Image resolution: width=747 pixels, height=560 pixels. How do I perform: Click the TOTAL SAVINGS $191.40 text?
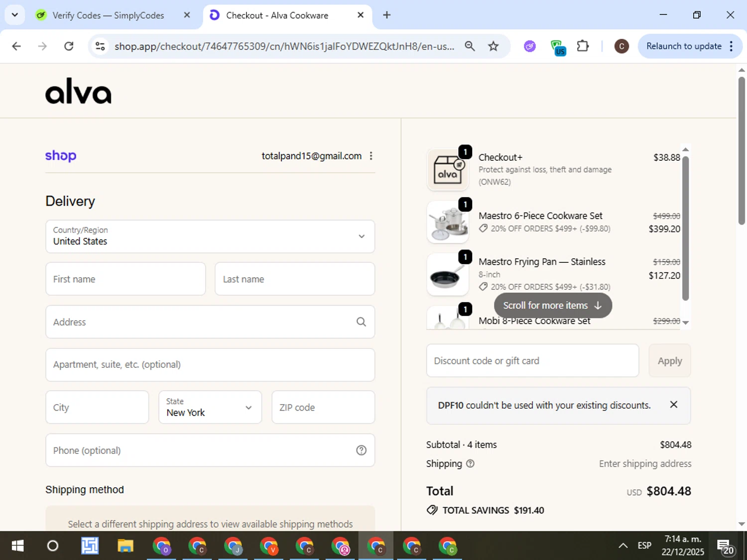coord(493,510)
